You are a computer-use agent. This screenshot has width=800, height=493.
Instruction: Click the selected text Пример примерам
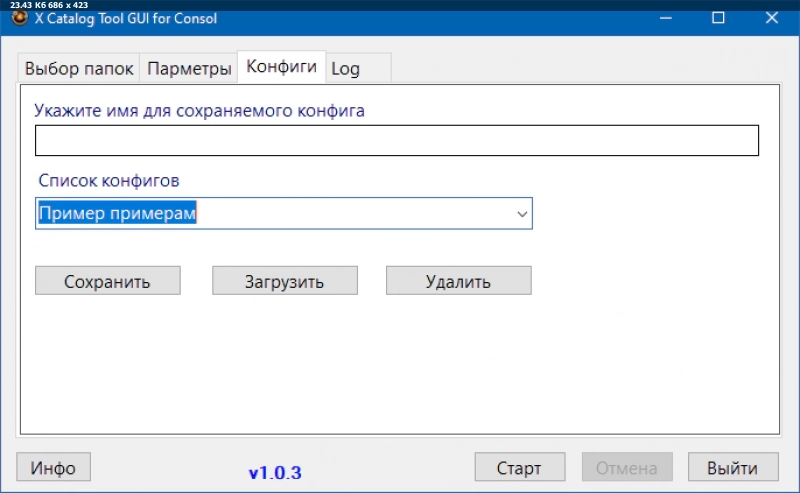pos(117,213)
